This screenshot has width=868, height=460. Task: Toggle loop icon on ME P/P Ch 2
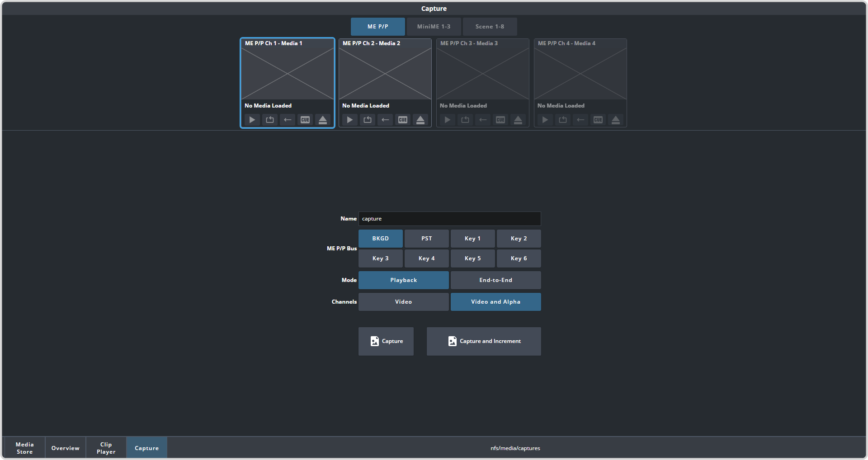tap(368, 120)
